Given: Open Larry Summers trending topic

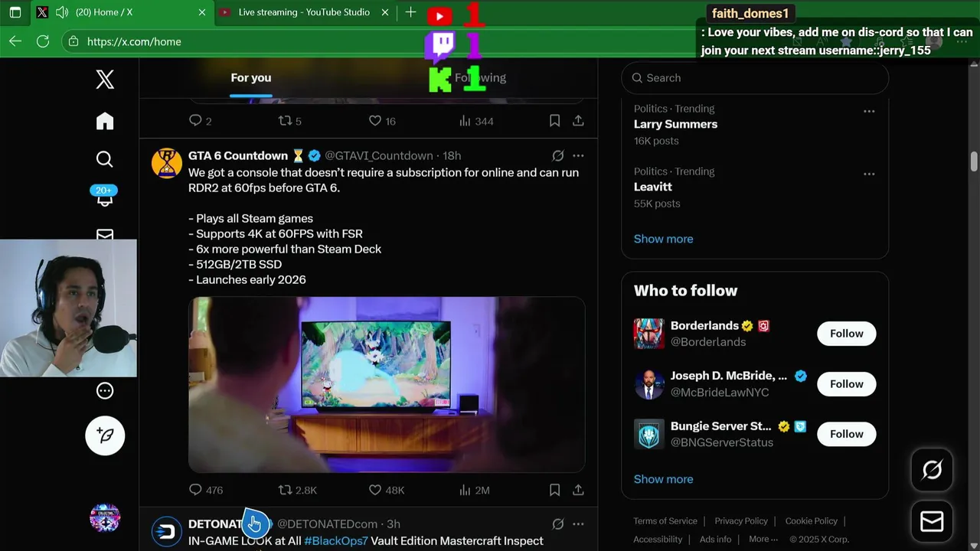Looking at the screenshot, I should pos(675,124).
